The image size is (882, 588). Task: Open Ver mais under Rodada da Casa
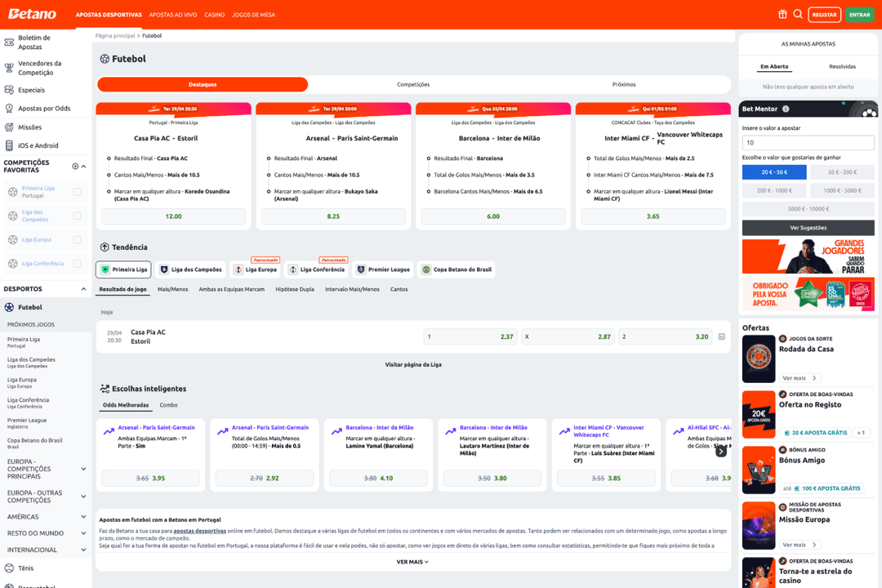tap(800, 378)
